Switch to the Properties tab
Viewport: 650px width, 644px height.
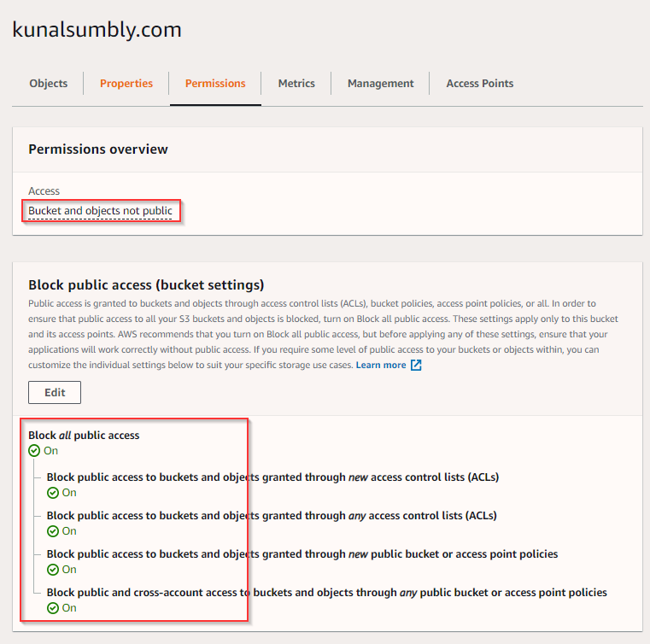126,84
